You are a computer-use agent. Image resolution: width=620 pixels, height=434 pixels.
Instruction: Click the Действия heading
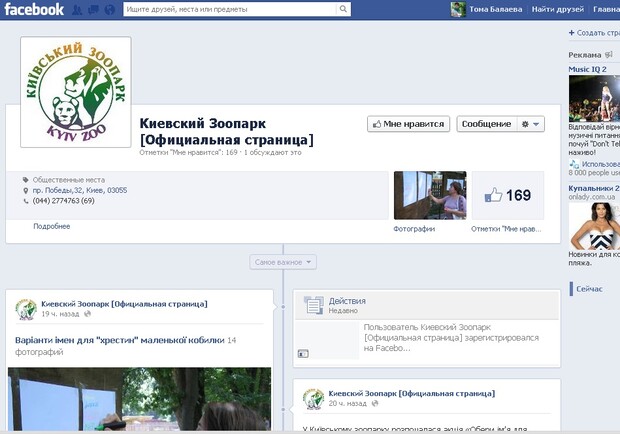pyautogui.click(x=347, y=301)
